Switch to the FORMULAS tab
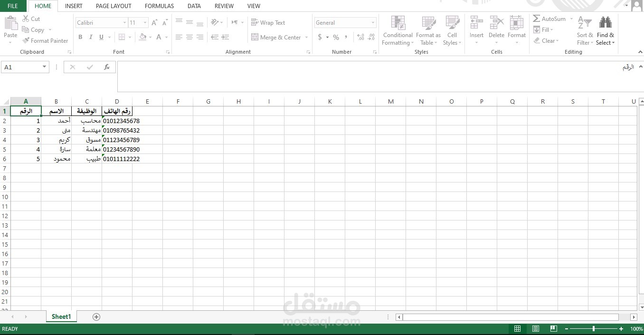This screenshot has height=335, width=644. 159,6
